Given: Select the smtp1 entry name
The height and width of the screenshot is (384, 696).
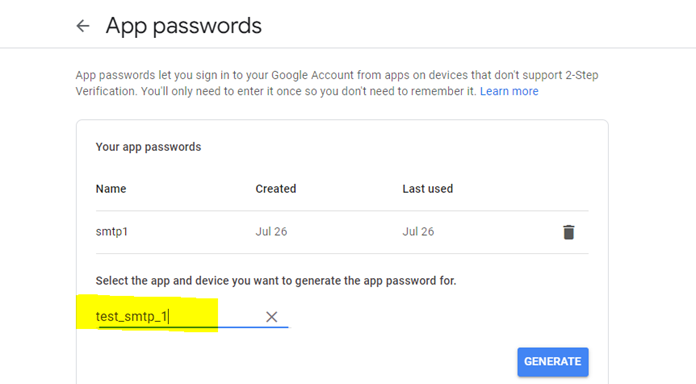Looking at the screenshot, I should point(112,232).
